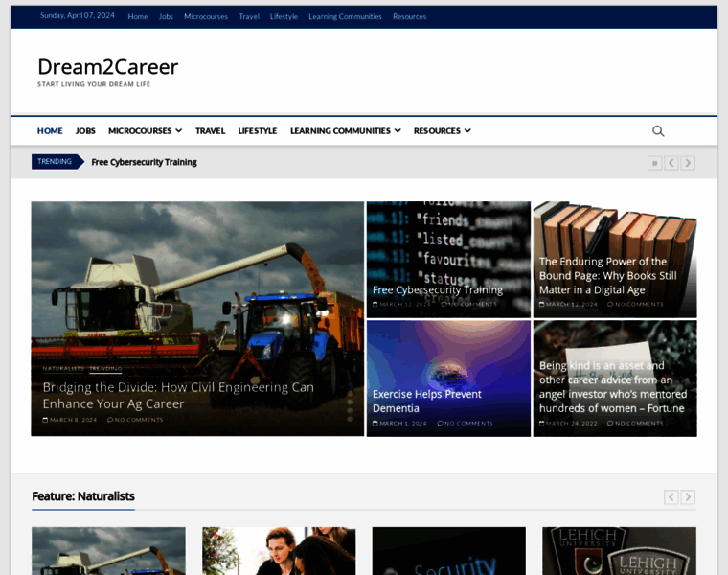
Task: Click Jobs link in top bar
Action: pos(166,16)
